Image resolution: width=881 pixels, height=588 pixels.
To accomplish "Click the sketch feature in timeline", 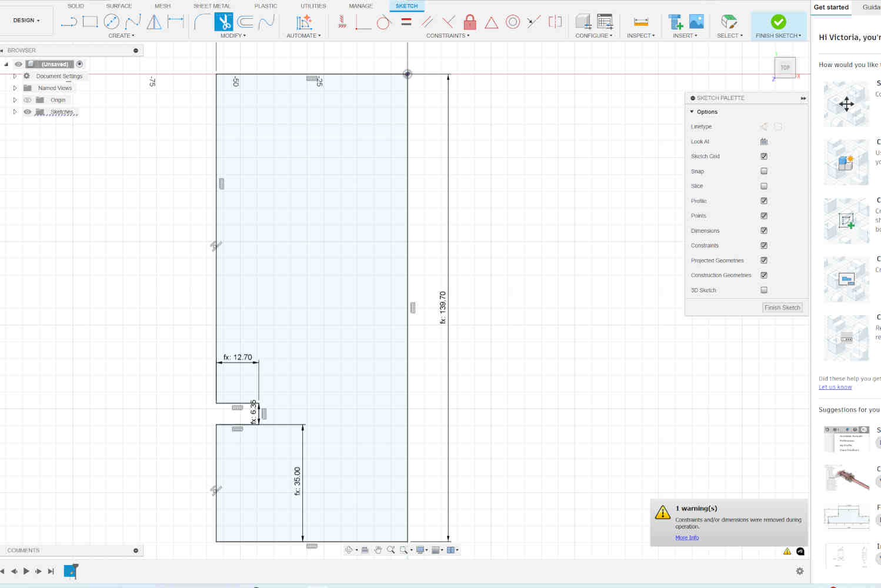I will tap(71, 570).
